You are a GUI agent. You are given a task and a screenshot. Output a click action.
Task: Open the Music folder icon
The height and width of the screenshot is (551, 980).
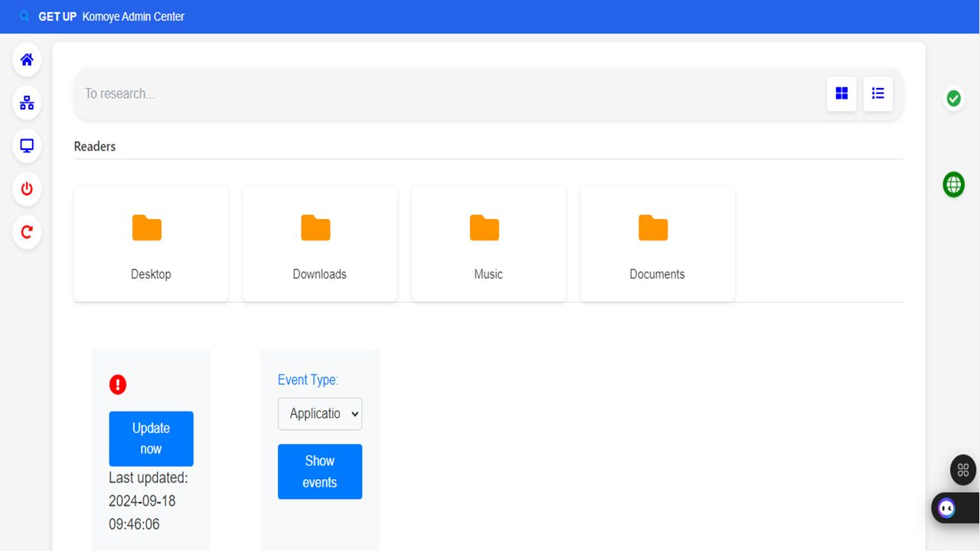pyautogui.click(x=485, y=227)
